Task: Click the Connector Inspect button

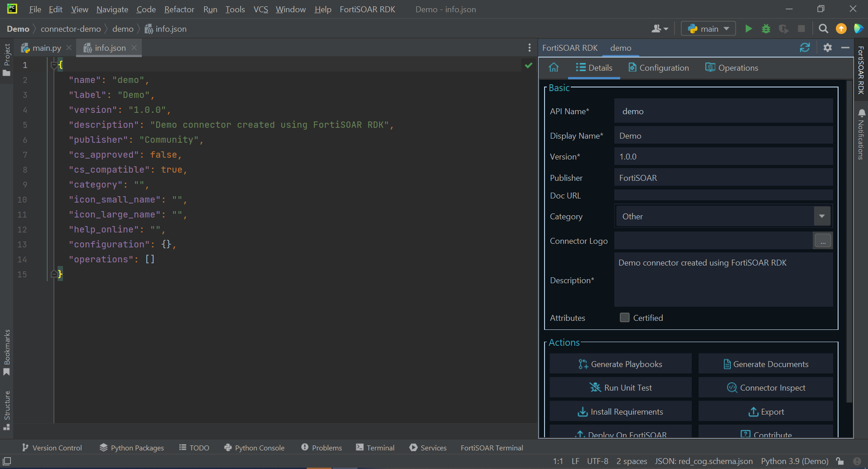Action: click(766, 387)
